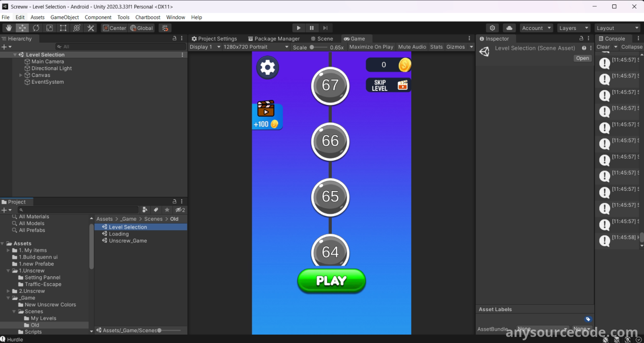Image resolution: width=644 pixels, height=343 pixels.
Task: Expand the Canvas object in Hierarchy
Action: (x=21, y=75)
